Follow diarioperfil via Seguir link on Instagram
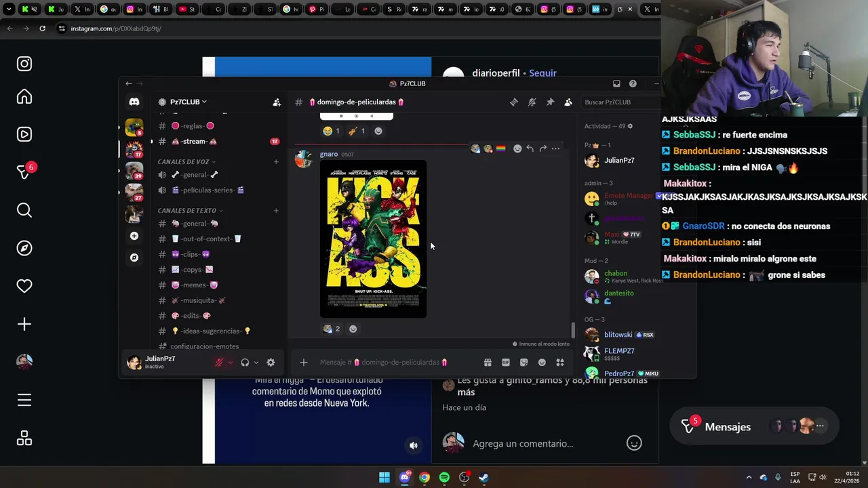 (x=542, y=73)
